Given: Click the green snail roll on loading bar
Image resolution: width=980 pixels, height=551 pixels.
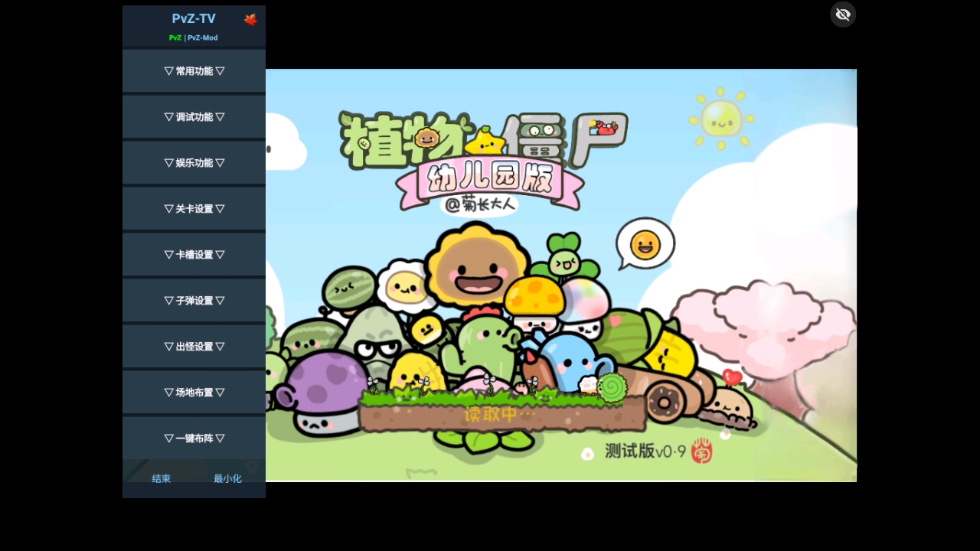Looking at the screenshot, I should (612, 388).
